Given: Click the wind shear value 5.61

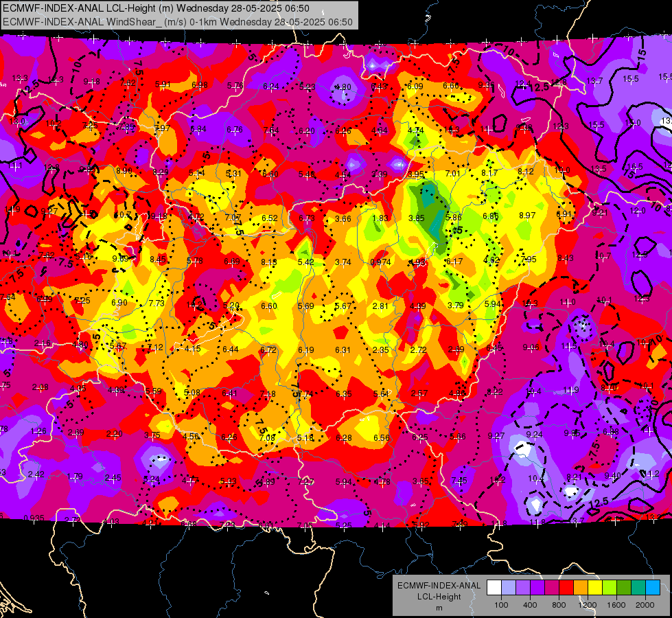Looking at the screenshot, I should point(381,393).
